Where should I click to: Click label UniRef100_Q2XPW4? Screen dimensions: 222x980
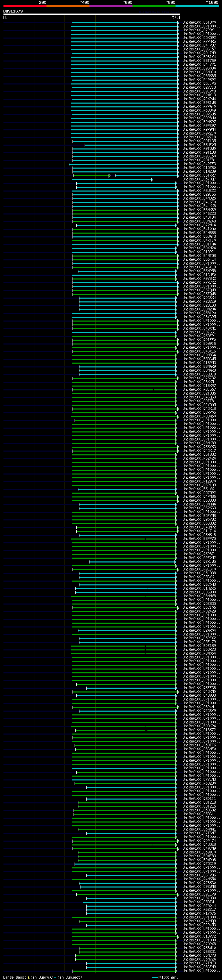coord(199,99)
